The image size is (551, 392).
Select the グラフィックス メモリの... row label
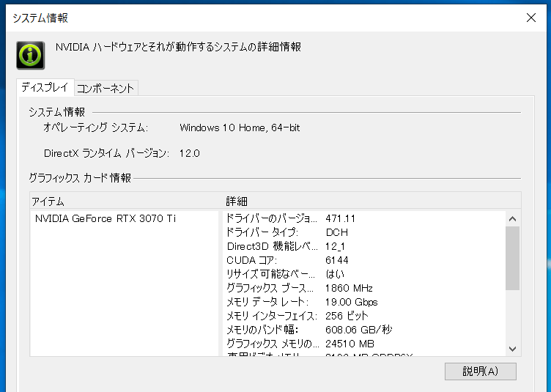point(273,344)
